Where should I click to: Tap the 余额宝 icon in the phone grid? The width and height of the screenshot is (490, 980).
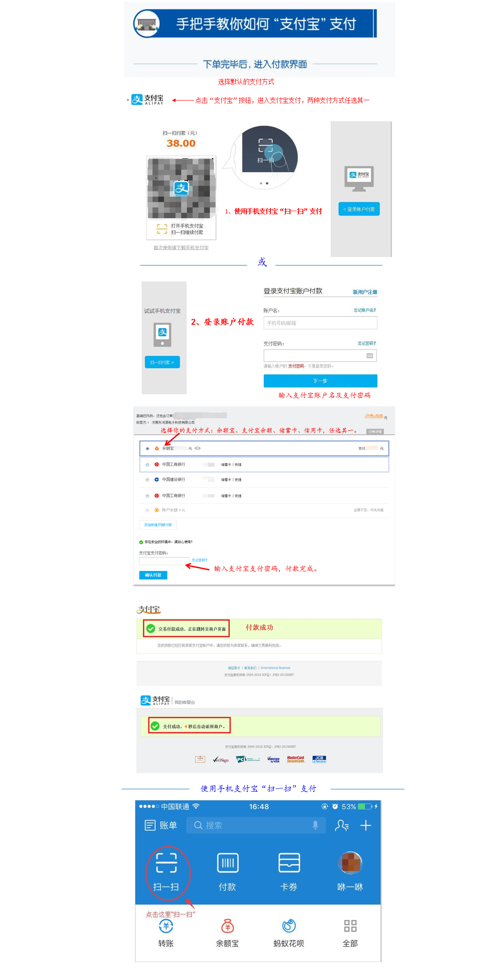point(228,926)
